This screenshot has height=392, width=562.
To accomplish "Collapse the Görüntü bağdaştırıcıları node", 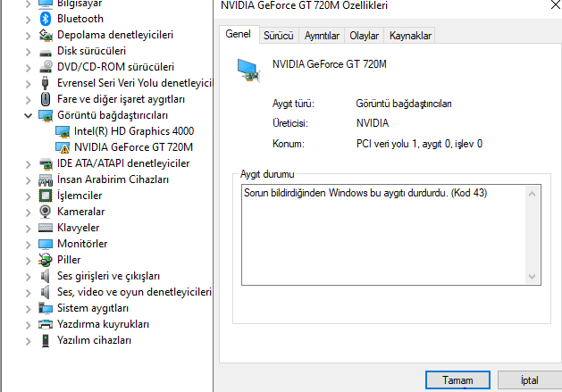I will pos(28,115).
